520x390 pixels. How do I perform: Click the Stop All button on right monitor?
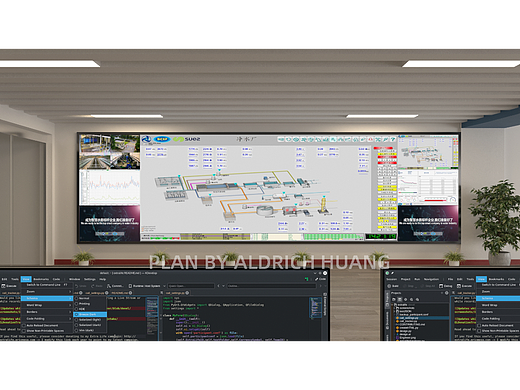tap(428, 286)
